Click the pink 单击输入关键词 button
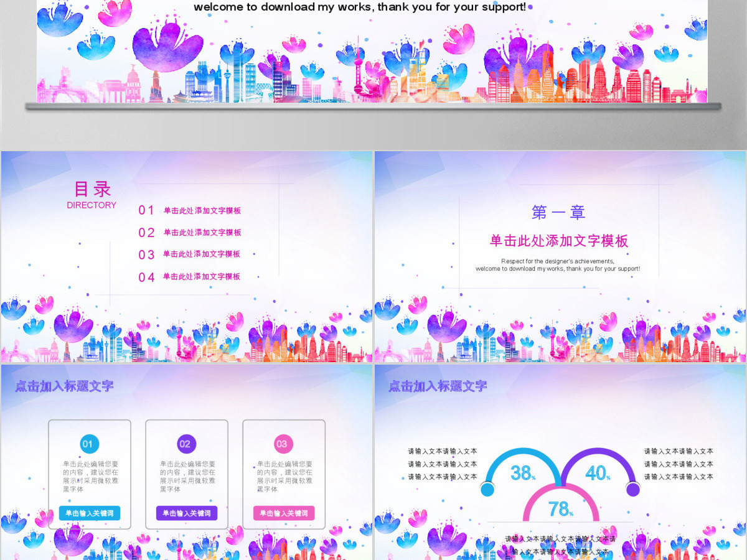 coord(284,513)
